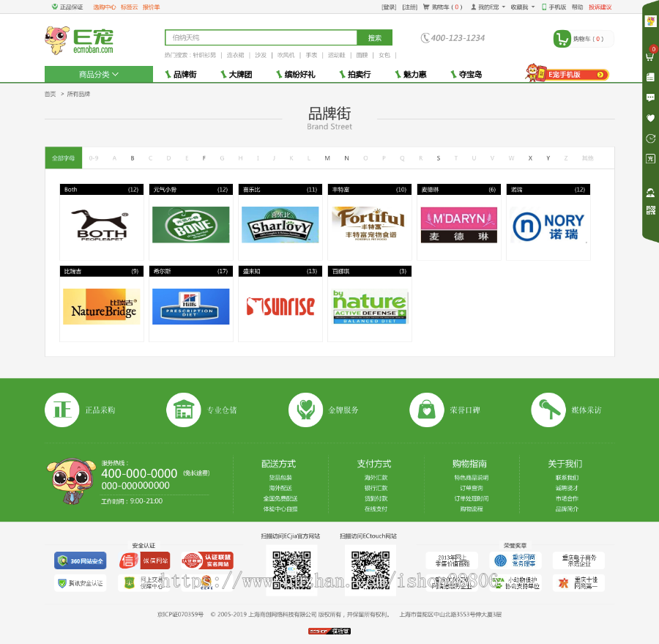Open the 元气小骨 BONE brand card

click(191, 222)
